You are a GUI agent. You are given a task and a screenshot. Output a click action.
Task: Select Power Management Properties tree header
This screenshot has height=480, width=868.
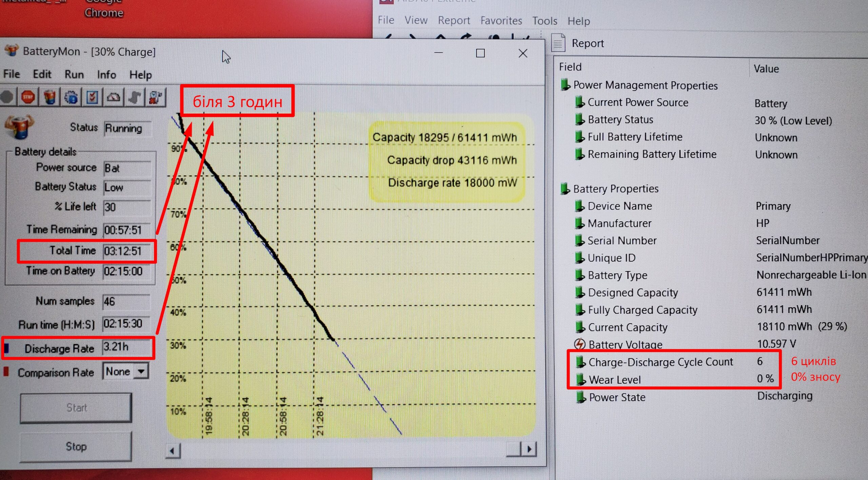tap(645, 85)
